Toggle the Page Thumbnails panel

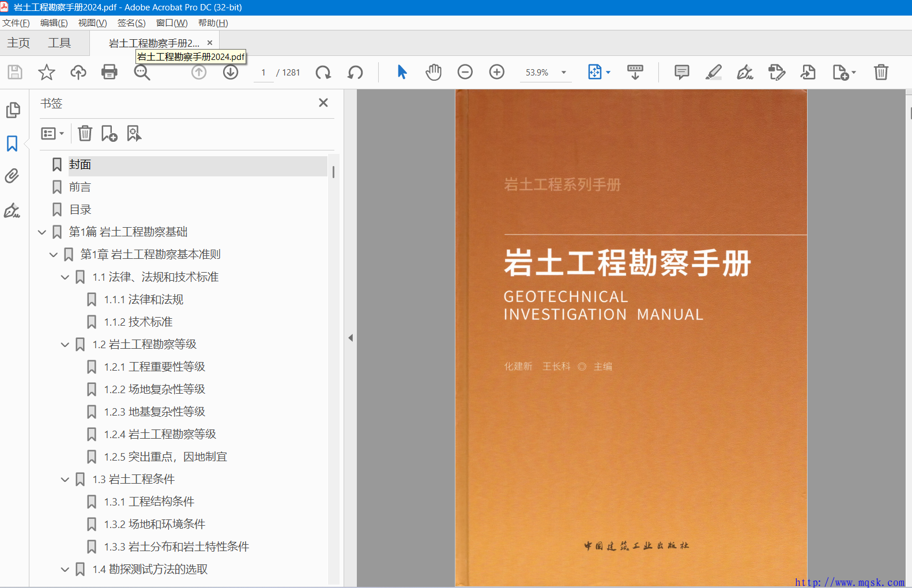pyautogui.click(x=12, y=110)
